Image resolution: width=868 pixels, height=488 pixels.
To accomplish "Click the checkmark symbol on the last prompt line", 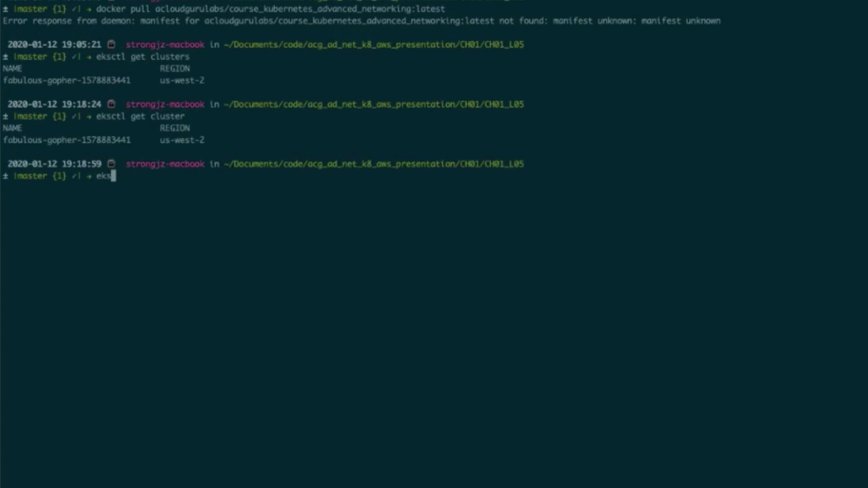I will pyautogui.click(x=75, y=176).
